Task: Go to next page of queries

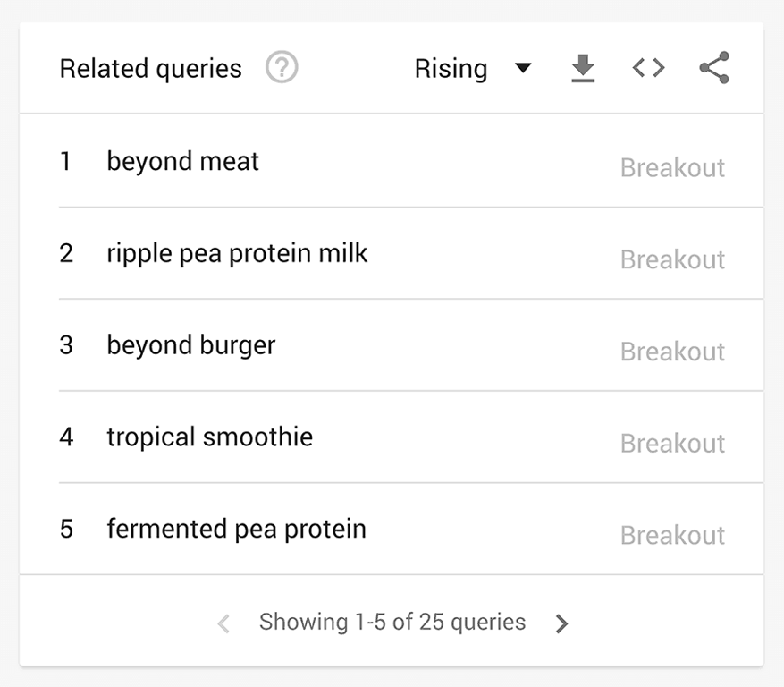Action: tap(561, 623)
